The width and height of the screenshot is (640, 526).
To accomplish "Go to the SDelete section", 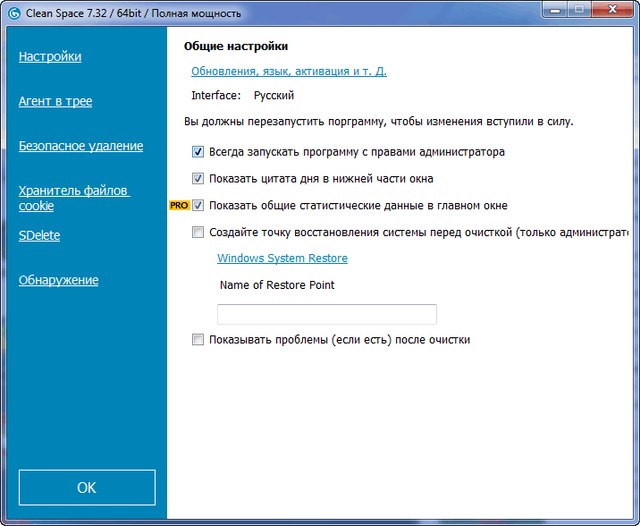I will point(39,235).
